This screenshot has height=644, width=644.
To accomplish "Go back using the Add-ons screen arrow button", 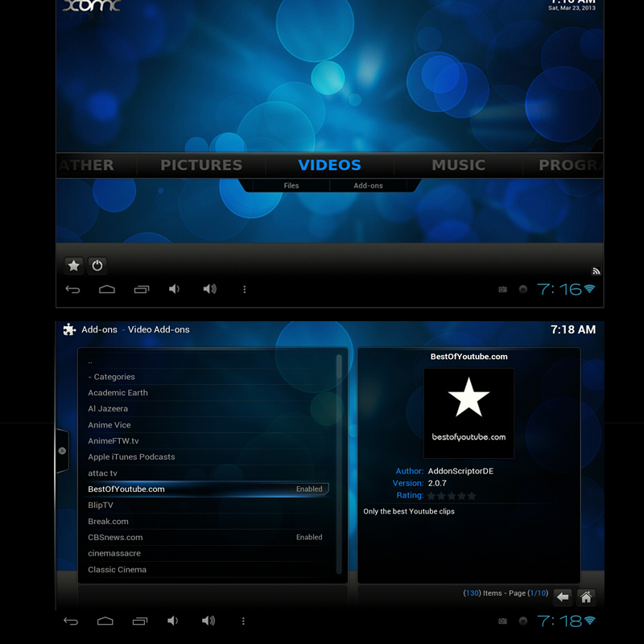I will point(563,597).
